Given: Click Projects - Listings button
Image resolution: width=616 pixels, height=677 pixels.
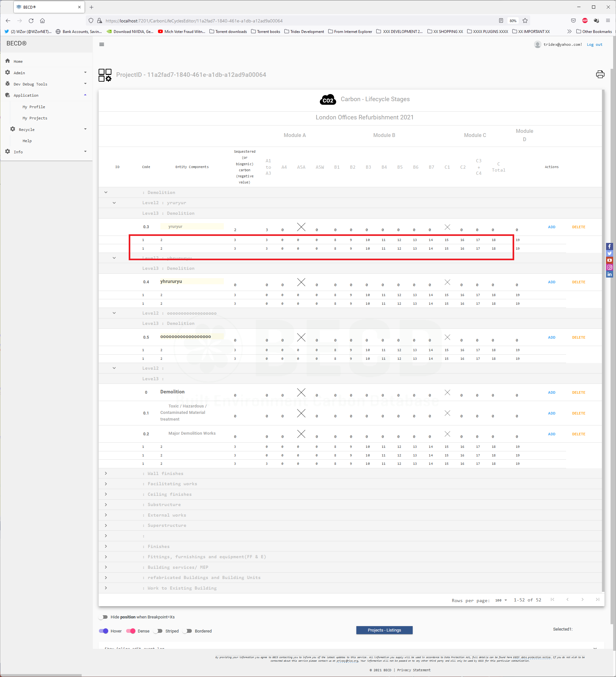Looking at the screenshot, I should pyautogui.click(x=384, y=630).
